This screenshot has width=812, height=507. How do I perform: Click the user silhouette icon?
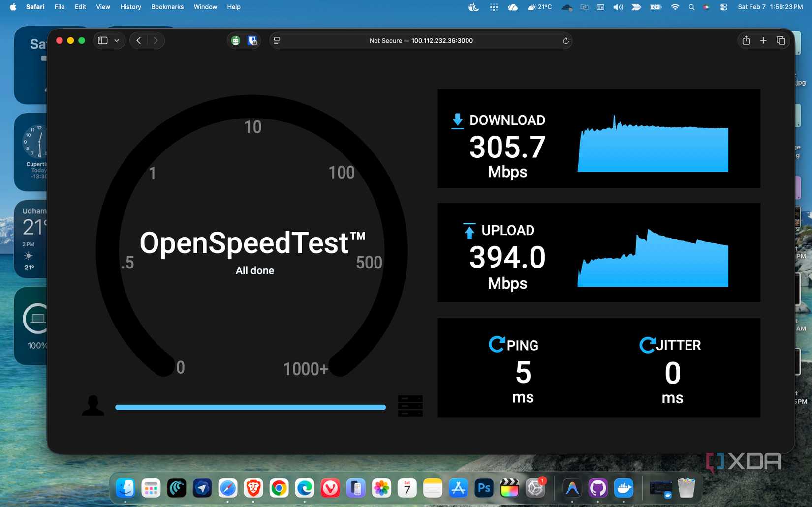tap(93, 406)
